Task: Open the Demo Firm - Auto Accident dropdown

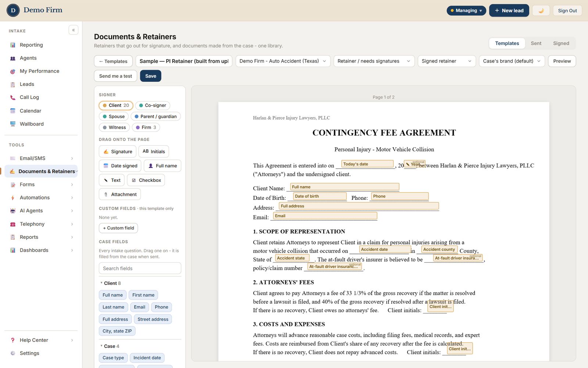Action: click(x=283, y=61)
